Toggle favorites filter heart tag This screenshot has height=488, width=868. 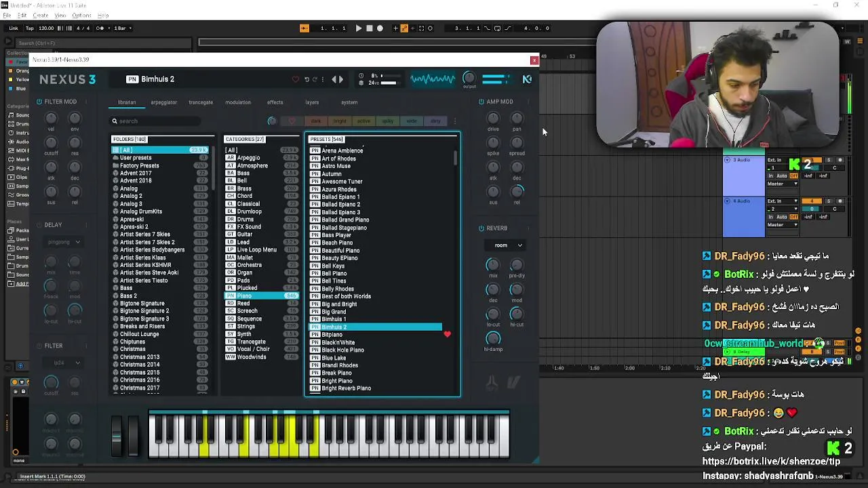[292, 121]
